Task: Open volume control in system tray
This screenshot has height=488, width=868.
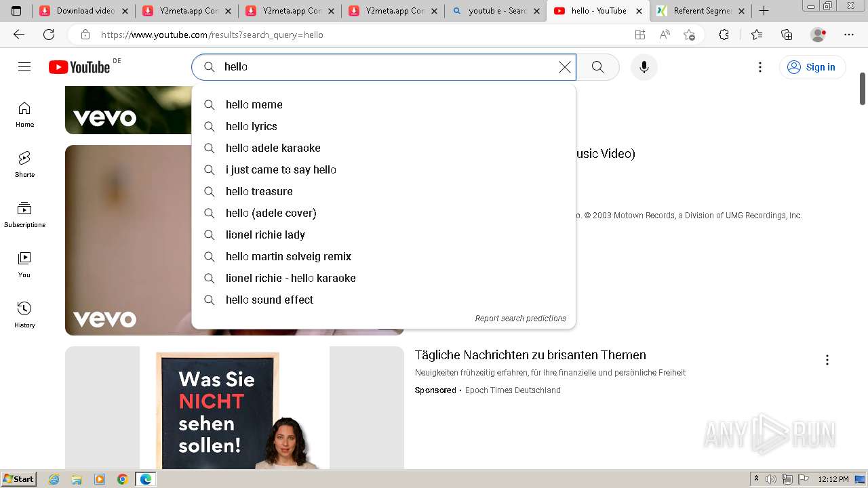Action: pyautogui.click(x=771, y=479)
